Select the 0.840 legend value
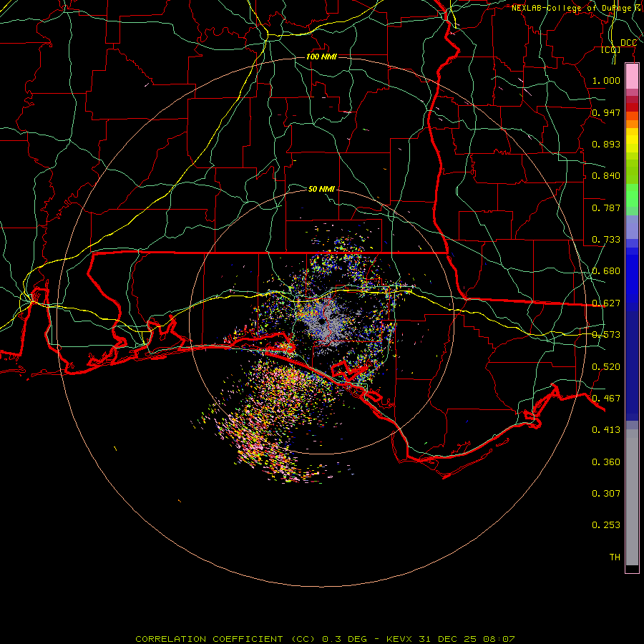Image resolution: width=644 pixels, height=644 pixels. (606, 176)
